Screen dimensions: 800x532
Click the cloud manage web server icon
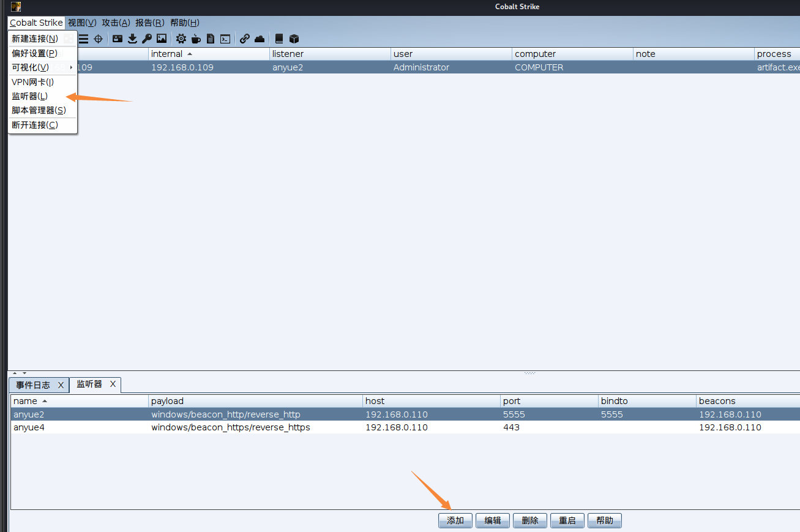260,39
